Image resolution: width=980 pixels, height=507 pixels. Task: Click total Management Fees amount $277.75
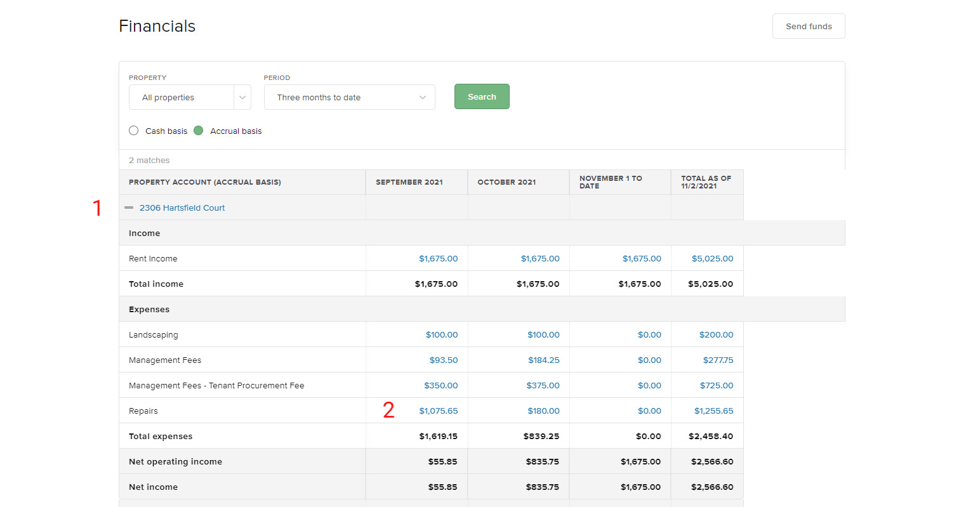(x=718, y=360)
